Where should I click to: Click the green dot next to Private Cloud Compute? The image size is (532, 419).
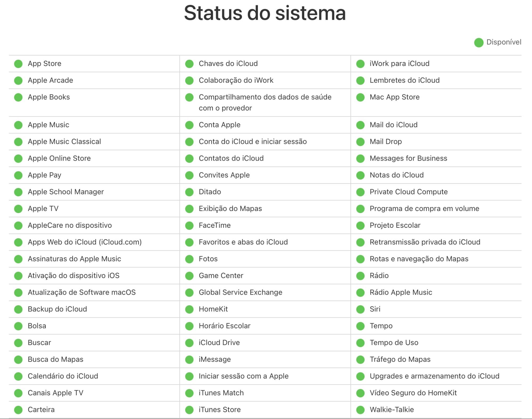[361, 192]
